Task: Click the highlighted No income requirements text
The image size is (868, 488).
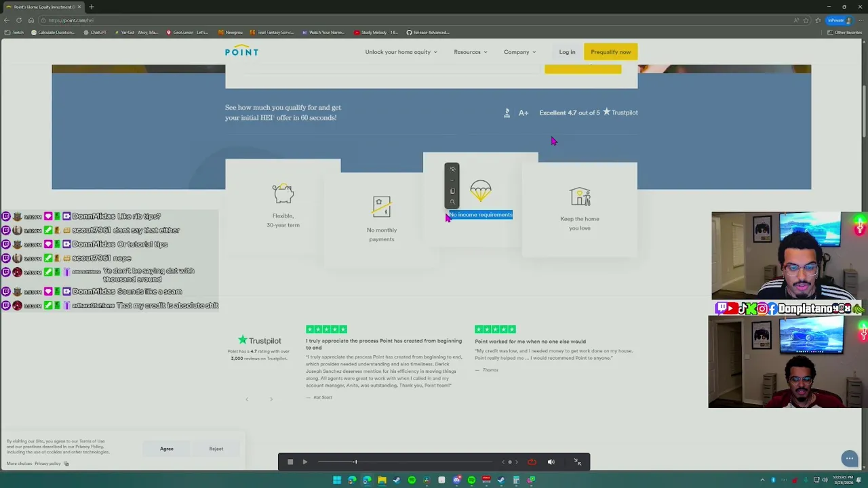Action: click(480, 215)
